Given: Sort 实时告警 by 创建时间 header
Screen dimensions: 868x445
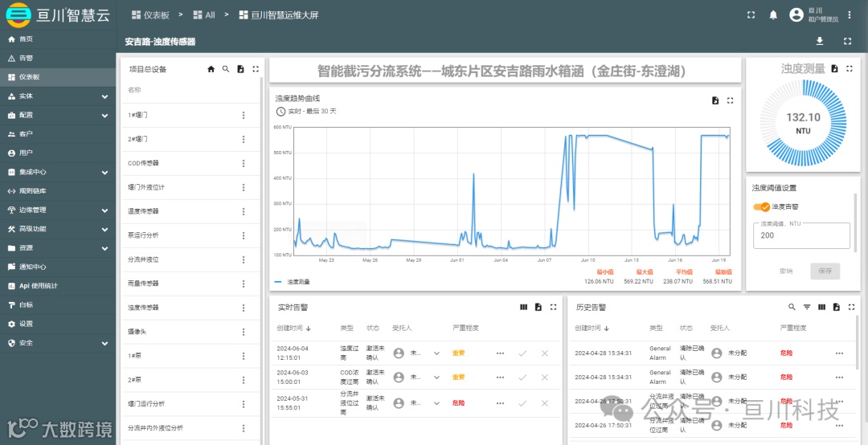Looking at the screenshot, I should coord(293,329).
